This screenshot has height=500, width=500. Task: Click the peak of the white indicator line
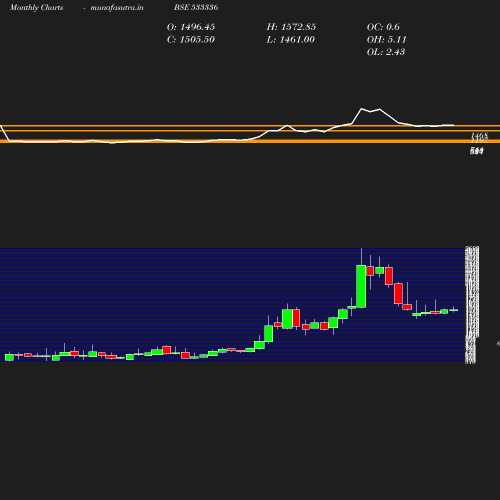point(362,109)
